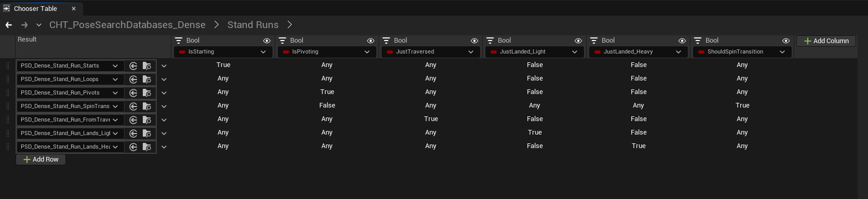868x199 pixels.
Task: Expand the chevron after Stand Runs breadcrumb
Action: click(290, 25)
